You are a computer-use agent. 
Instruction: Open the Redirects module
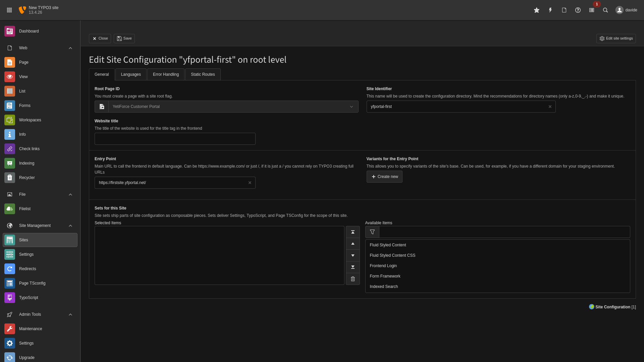coord(28,269)
